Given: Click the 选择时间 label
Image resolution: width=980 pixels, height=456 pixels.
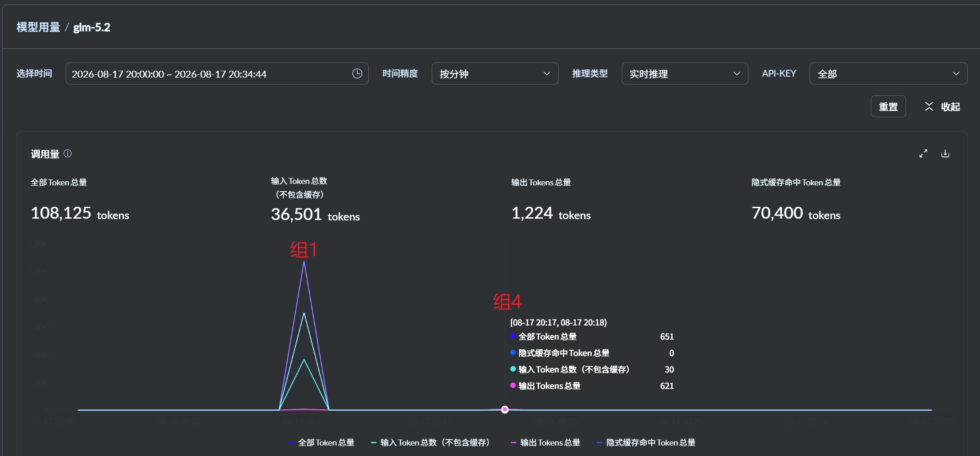Looking at the screenshot, I should click(34, 73).
